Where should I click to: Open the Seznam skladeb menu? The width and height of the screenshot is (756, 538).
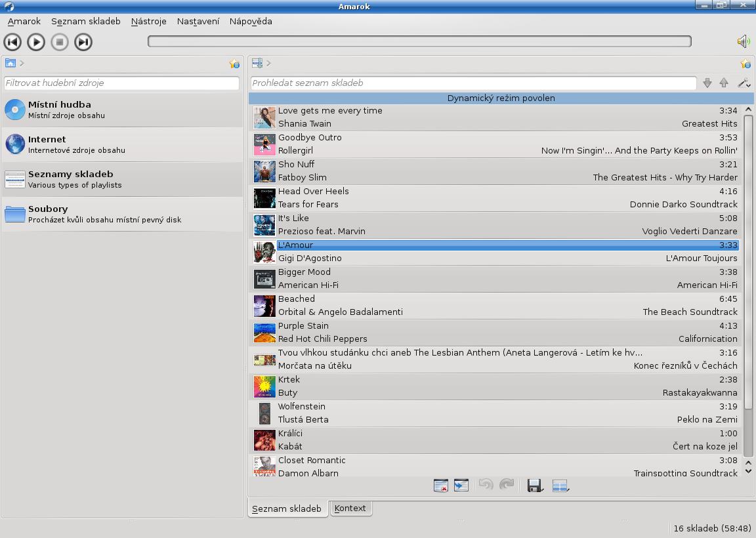click(86, 21)
